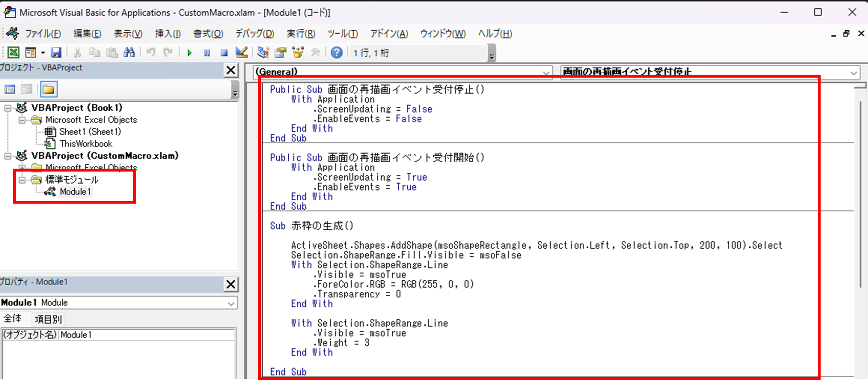Collapse the 標準モジュール folder
868x380 pixels.
point(22,180)
